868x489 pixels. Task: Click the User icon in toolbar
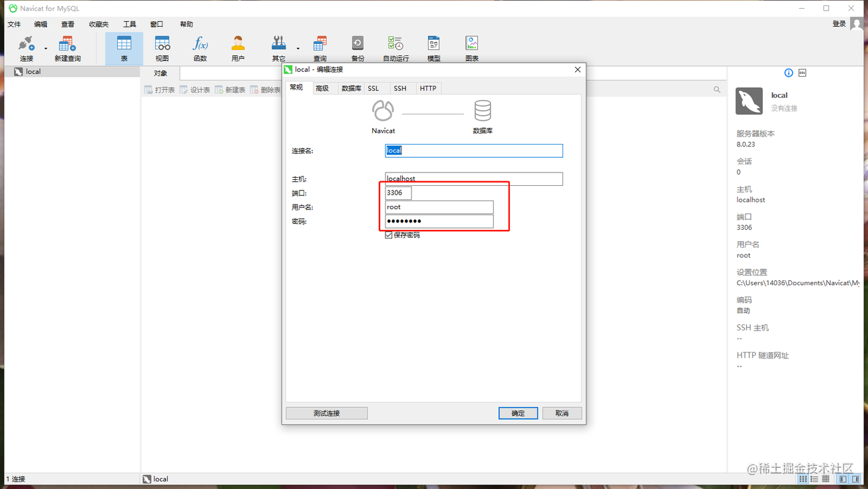coord(238,45)
